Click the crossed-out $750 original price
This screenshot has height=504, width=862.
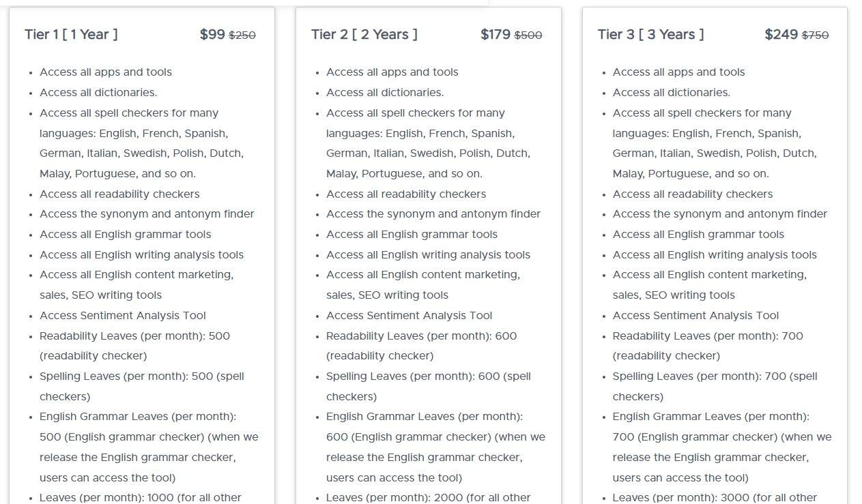click(815, 35)
